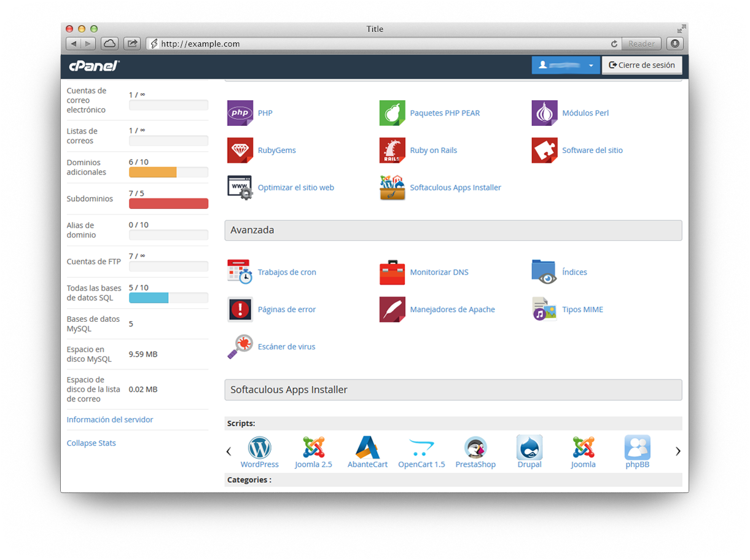The image size is (750, 560).
Task: Open the RubyGems gem icon
Action: click(x=240, y=150)
